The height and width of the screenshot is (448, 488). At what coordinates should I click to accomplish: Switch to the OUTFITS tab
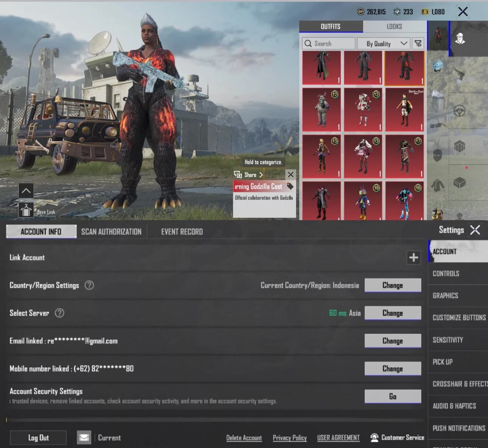331,26
